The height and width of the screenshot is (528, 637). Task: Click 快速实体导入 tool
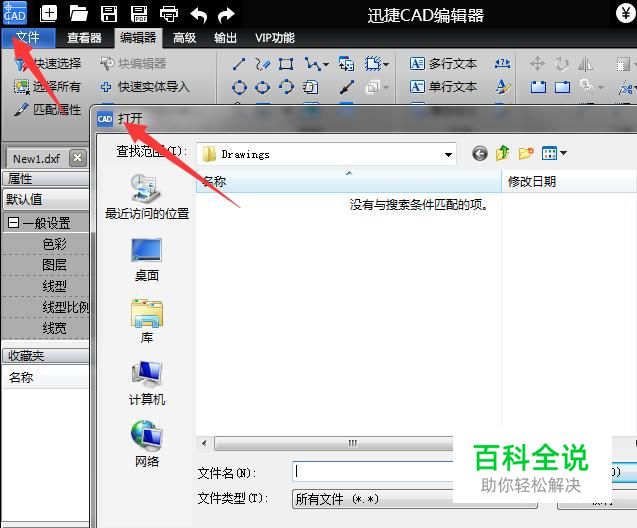pos(145,87)
